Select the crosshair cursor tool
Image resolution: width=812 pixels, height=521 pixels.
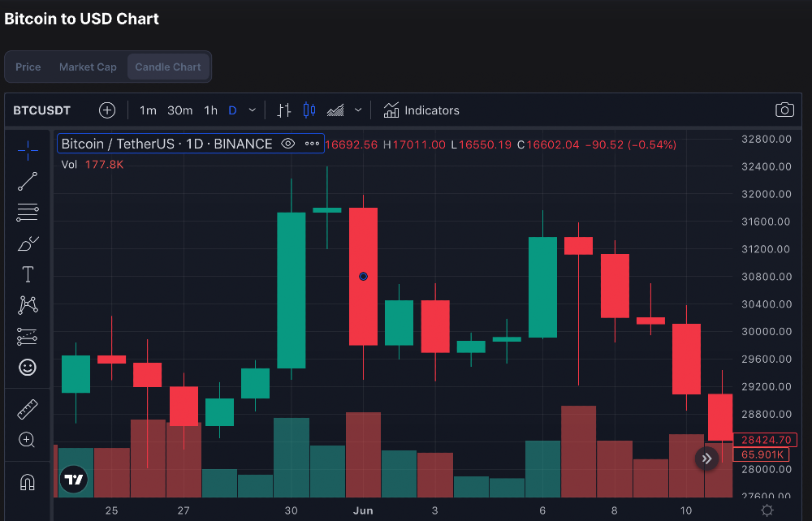(x=28, y=151)
